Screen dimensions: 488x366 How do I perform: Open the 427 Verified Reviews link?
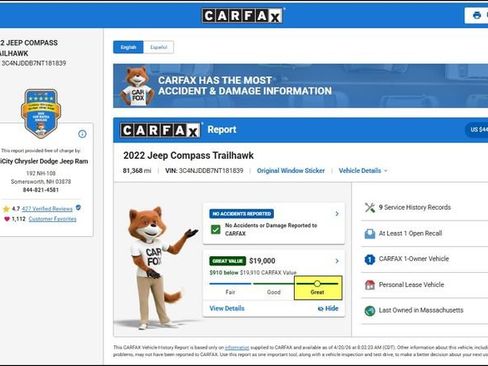coord(47,209)
